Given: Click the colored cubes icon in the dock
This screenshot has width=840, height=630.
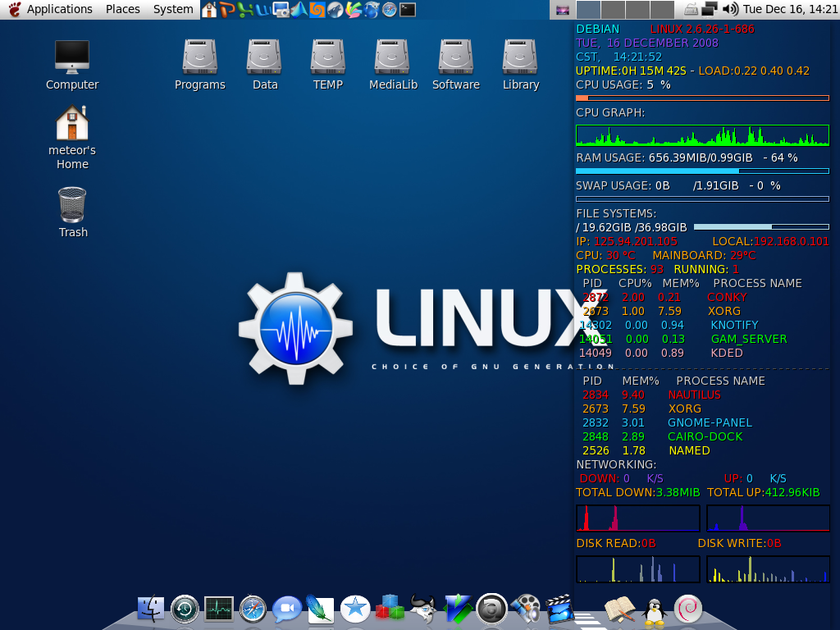Looking at the screenshot, I should [390, 608].
